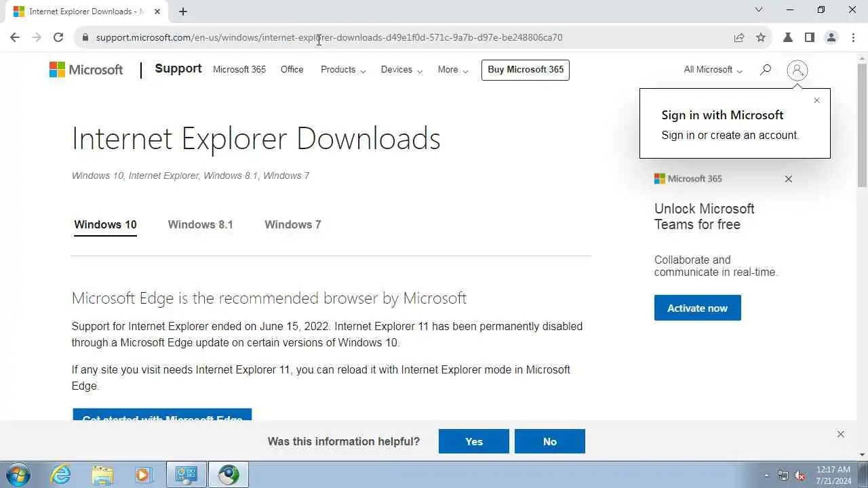Click the page vertical scrollbar

(x=862, y=125)
